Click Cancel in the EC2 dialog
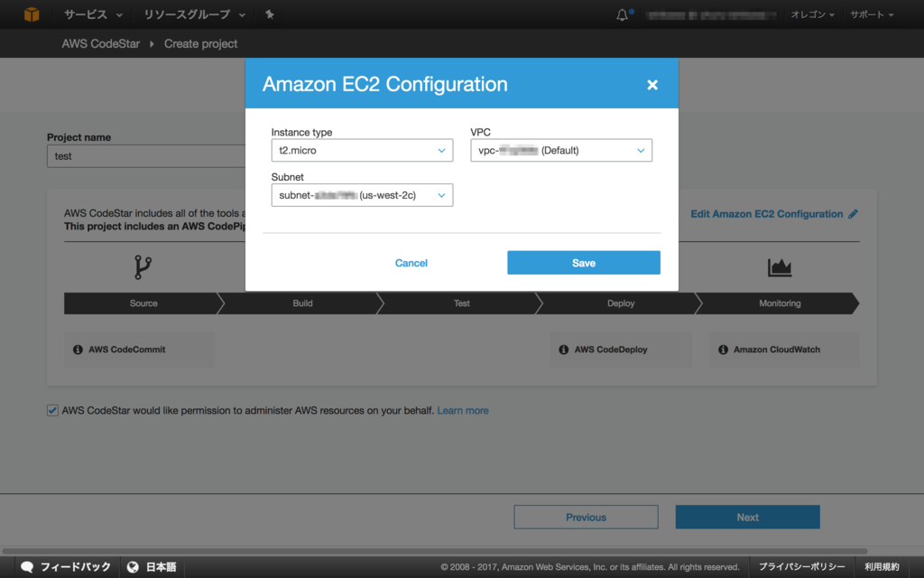Screen dimensions: 924x578 click(411, 263)
